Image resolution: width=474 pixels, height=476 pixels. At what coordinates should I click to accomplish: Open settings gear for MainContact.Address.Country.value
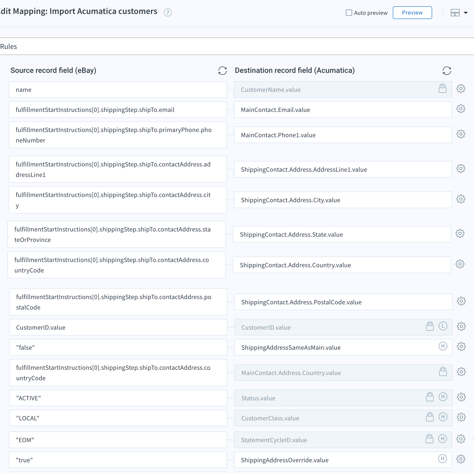pyautogui.click(x=461, y=372)
